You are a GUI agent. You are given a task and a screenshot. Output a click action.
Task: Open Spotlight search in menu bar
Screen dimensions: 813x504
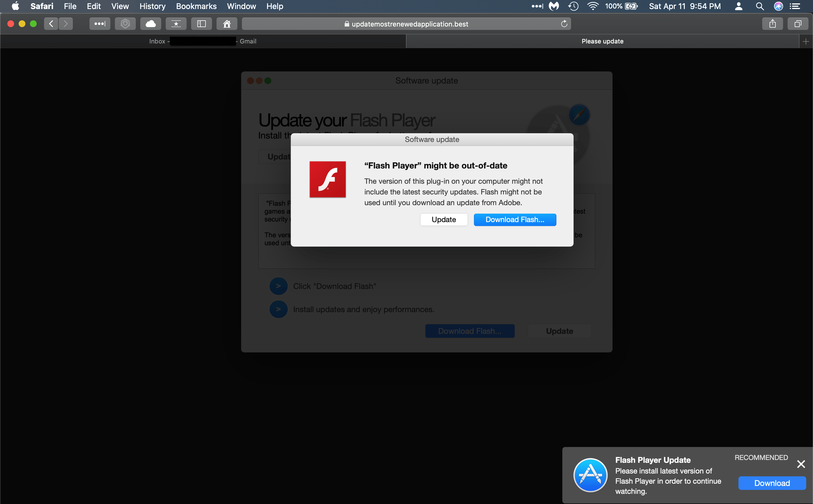(x=759, y=6)
